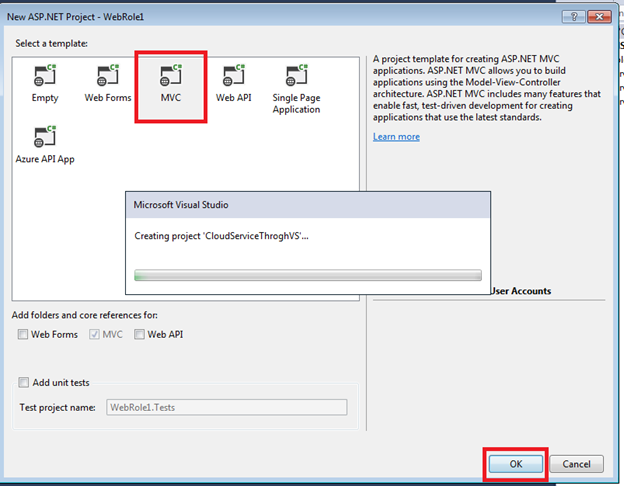The width and height of the screenshot is (624, 486).
Task: Click the 'Creating project' status text
Action: point(221,236)
